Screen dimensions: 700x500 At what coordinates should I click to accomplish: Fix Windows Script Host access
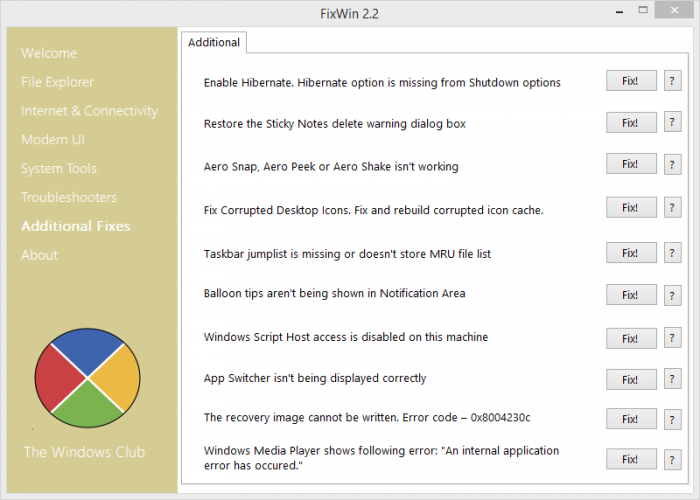[x=631, y=338]
